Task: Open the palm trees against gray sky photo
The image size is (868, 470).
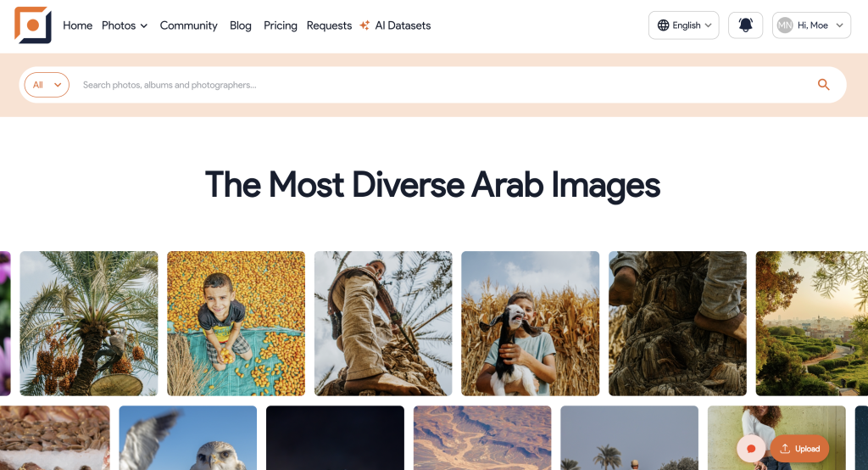Action: (x=630, y=438)
